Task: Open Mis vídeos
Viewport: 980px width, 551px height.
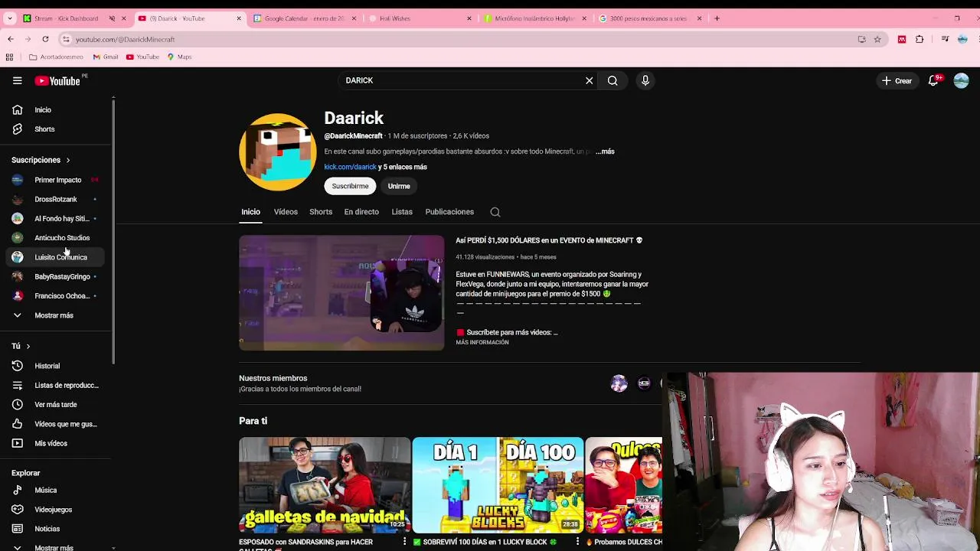Action: tap(55, 443)
